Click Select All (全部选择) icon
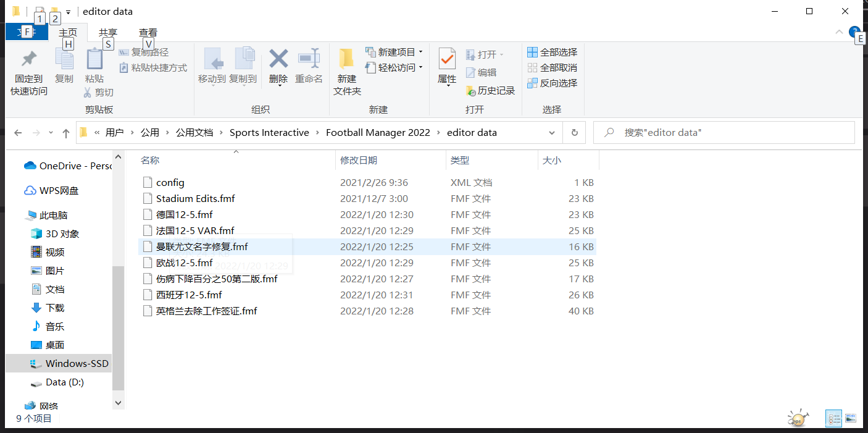Image resolution: width=868 pixels, height=433 pixels. click(532, 52)
